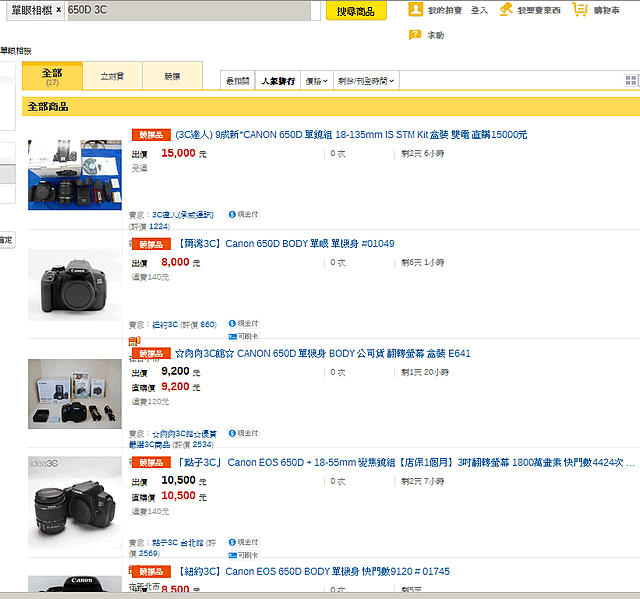Open seller 3C達人(承威通訊) profile
The height and width of the screenshot is (599, 640).
click(183, 215)
